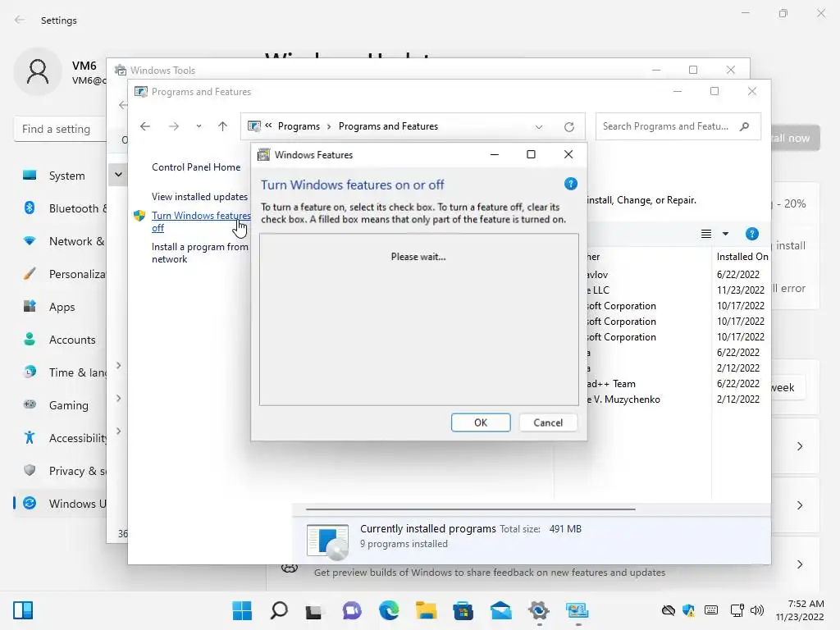
Task: Cancel the Windows Features dialog
Action: [548, 422]
